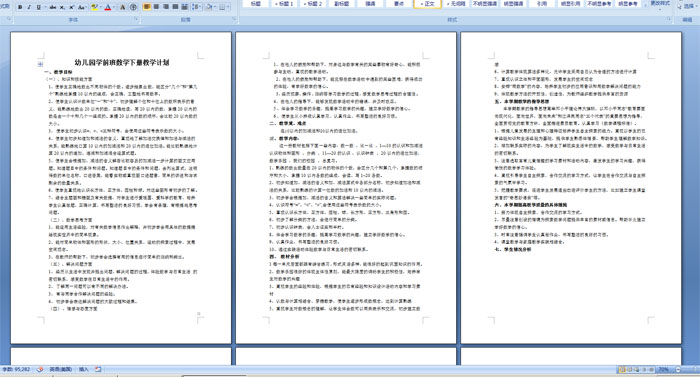Click the word count in status bar

point(16,370)
